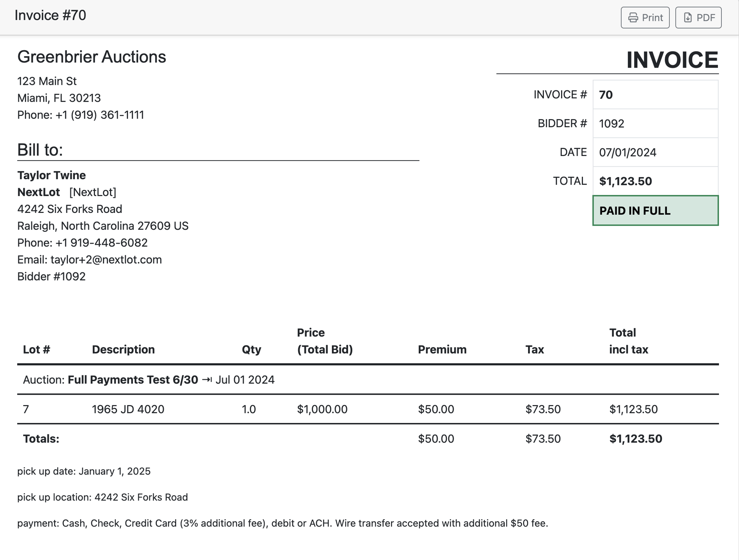The image size is (739, 560).
Task: Select the auction name Full Payments Test 6/30
Action: click(132, 380)
